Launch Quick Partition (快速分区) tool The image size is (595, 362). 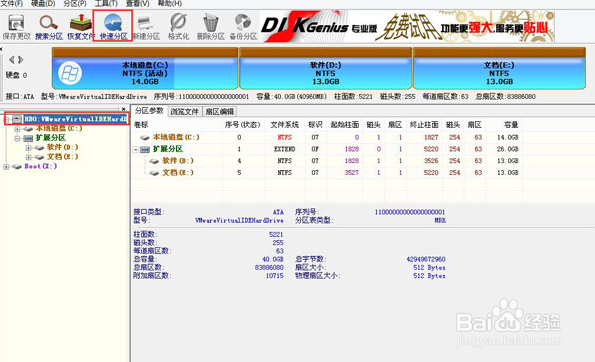pyautogui.click(x=113, y=27)
